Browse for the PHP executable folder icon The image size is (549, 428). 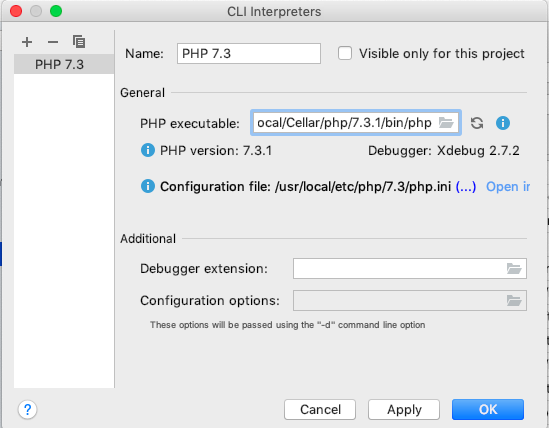[x=446, y=123]
